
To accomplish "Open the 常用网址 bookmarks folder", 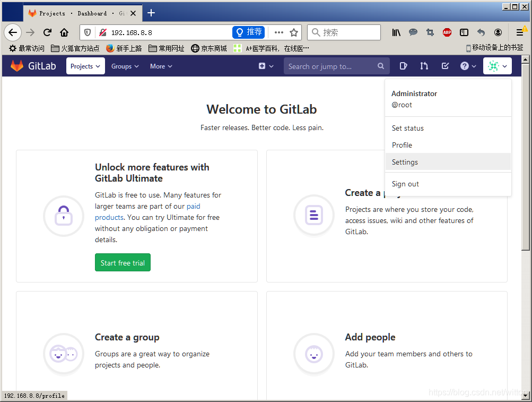I will 166,48.
